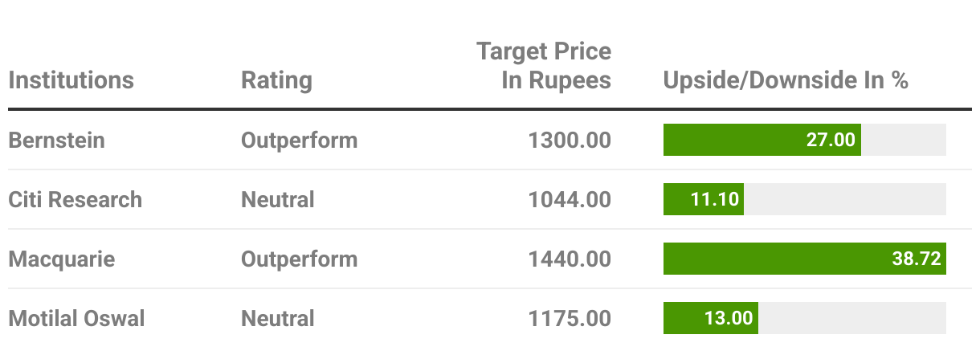Click Bernstein's Outperform rating

(x=299, y=140)
